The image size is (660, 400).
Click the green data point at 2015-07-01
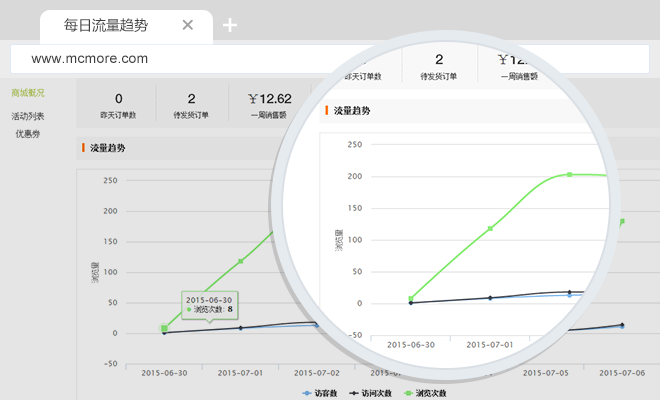coord(241,261)
